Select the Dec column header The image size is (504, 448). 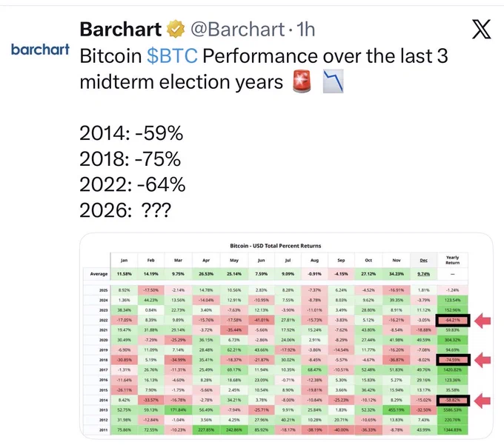(x=424, y=260)
